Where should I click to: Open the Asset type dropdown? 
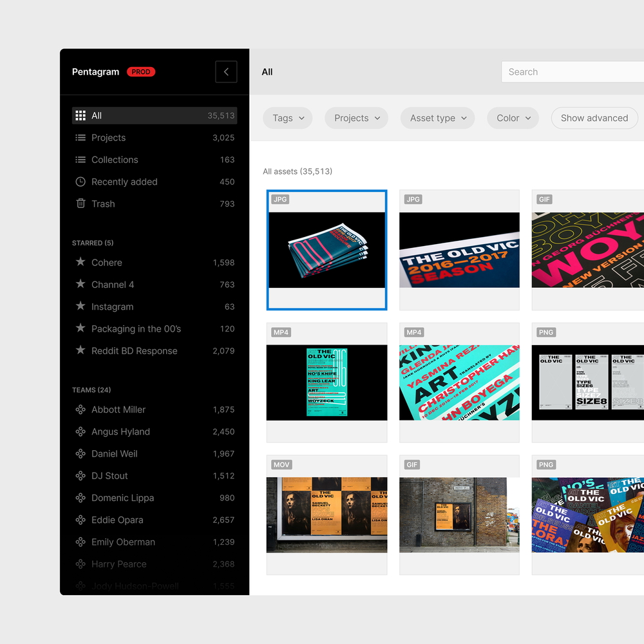click(438, 118)
